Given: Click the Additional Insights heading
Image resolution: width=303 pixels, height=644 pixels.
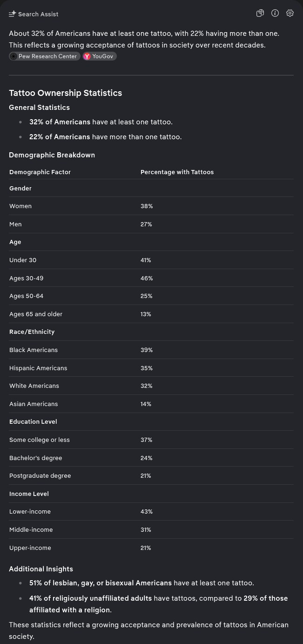Looking at the screenshot, I should pyautogui.click(x=41, y=569).
